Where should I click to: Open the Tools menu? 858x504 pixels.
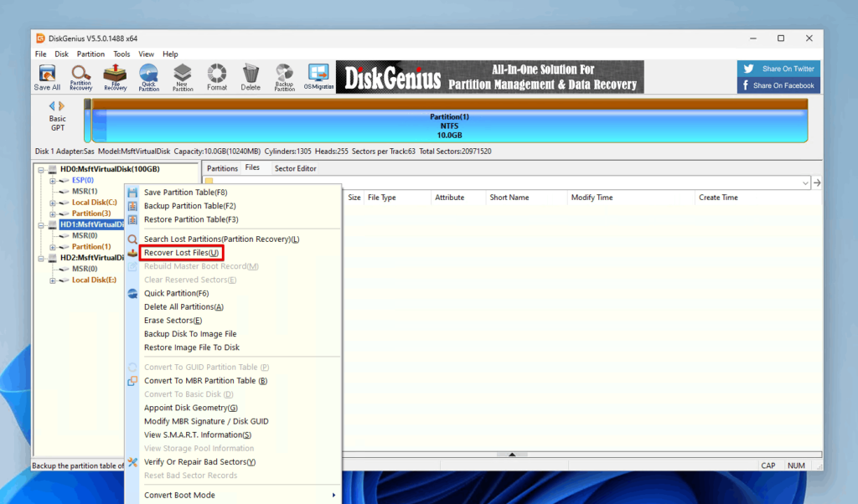coord(121,53)
